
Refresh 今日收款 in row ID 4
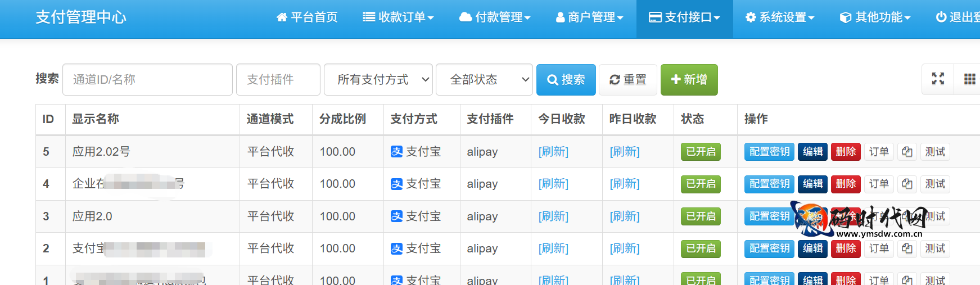(x=553, y=184)
